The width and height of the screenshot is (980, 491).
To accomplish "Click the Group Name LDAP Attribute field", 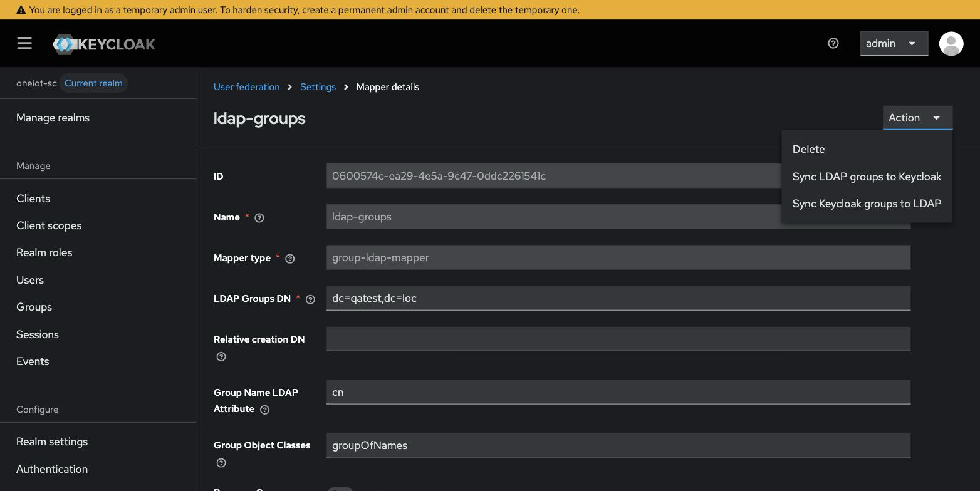I will (x=618, y=392).
